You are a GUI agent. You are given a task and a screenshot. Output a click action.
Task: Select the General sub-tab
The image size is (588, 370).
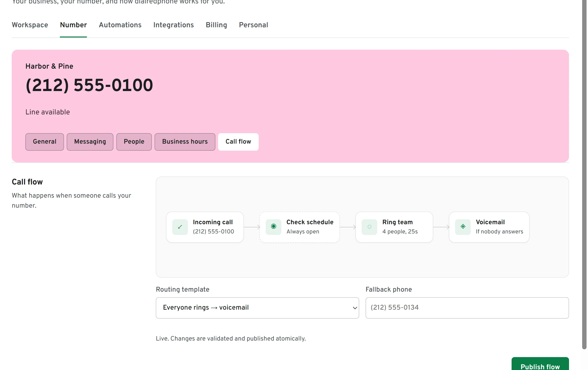45,142
